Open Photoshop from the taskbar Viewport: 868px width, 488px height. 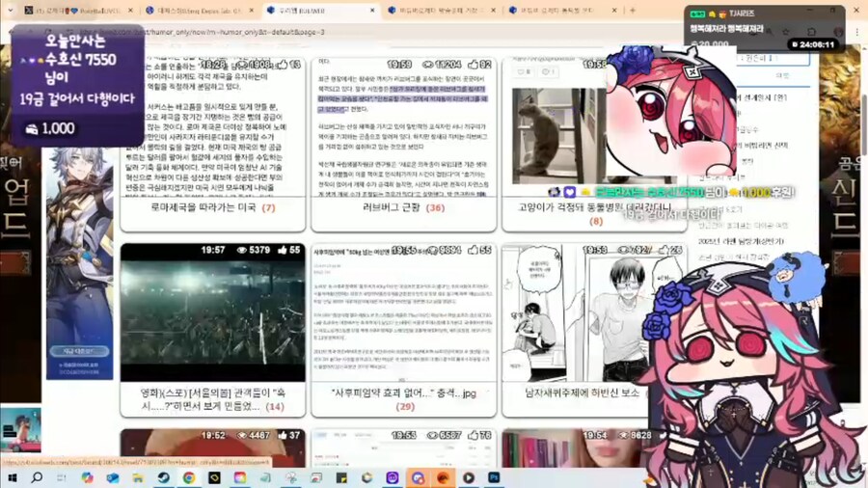tap(494, 477)
